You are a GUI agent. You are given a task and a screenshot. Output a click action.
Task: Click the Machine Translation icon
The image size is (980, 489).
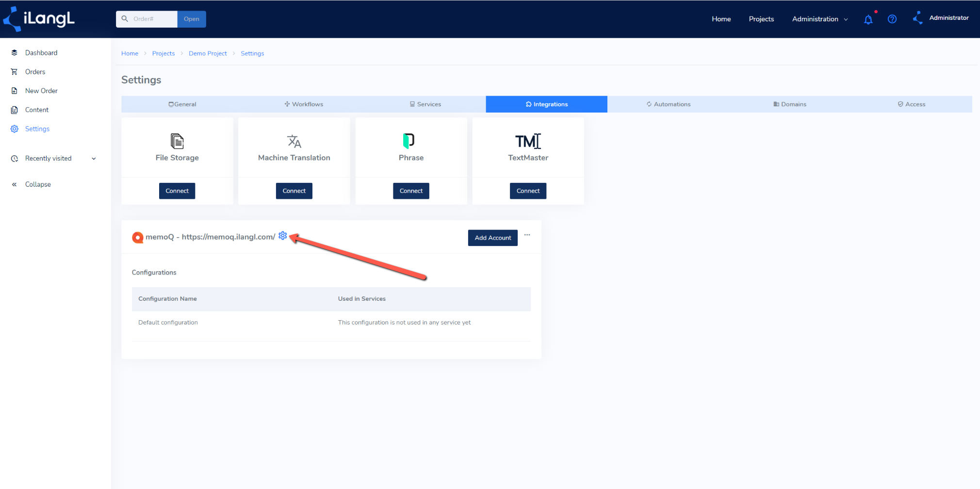tap(294, 141)
